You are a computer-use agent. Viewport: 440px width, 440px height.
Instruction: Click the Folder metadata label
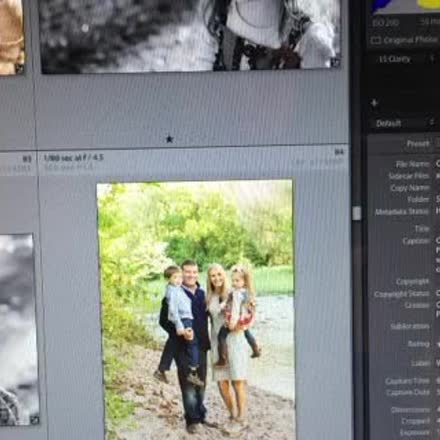(x=418, y=199)
